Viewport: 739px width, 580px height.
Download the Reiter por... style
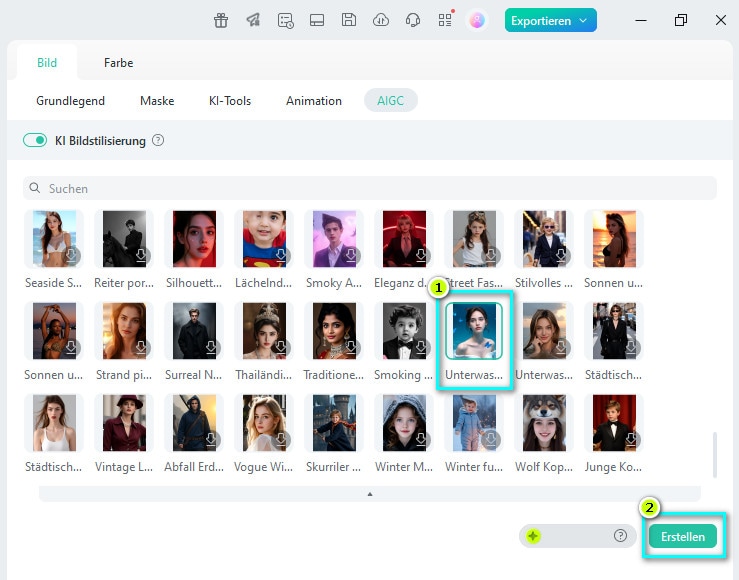click(141, 255)
